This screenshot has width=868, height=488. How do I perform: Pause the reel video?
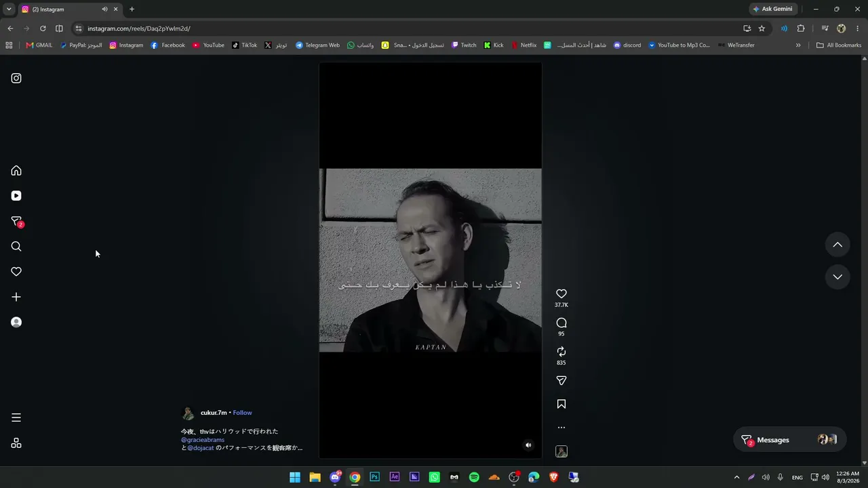(430, 260)
